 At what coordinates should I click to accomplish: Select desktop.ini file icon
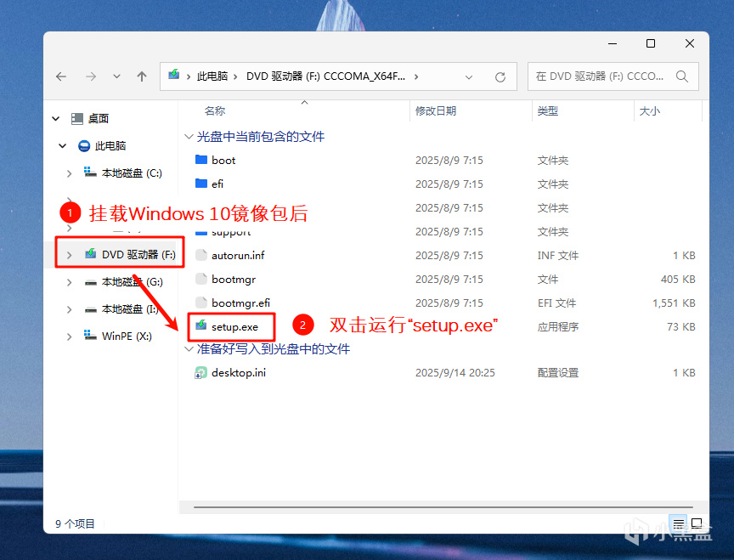(200, 373)
